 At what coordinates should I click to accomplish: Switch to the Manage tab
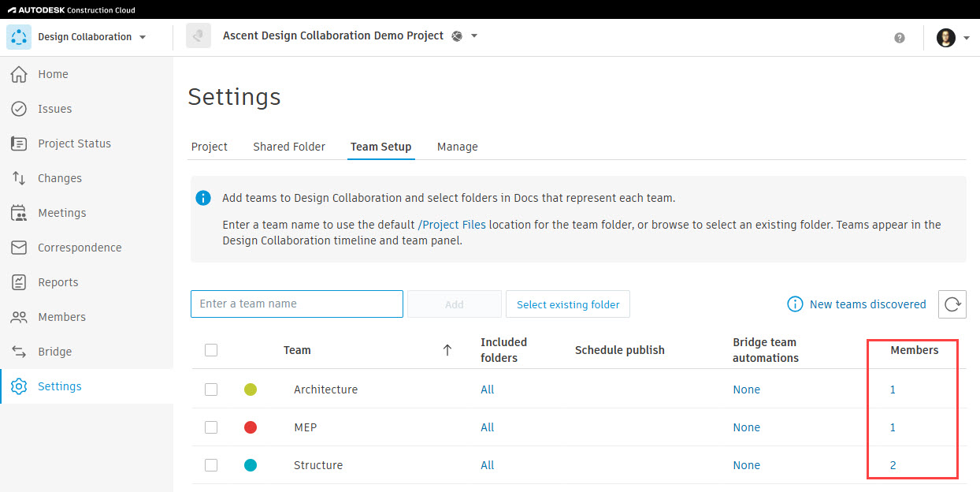click(x=458, y=147)
